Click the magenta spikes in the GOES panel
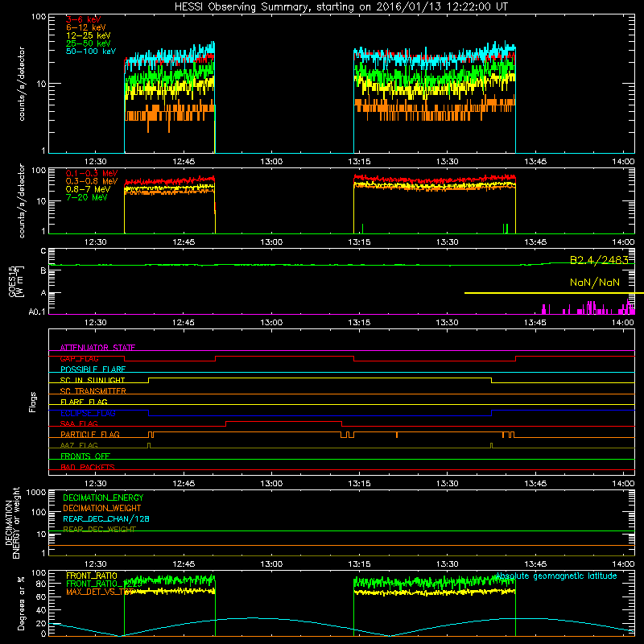Viewport: 644px width, 644px height. point(588,308)
